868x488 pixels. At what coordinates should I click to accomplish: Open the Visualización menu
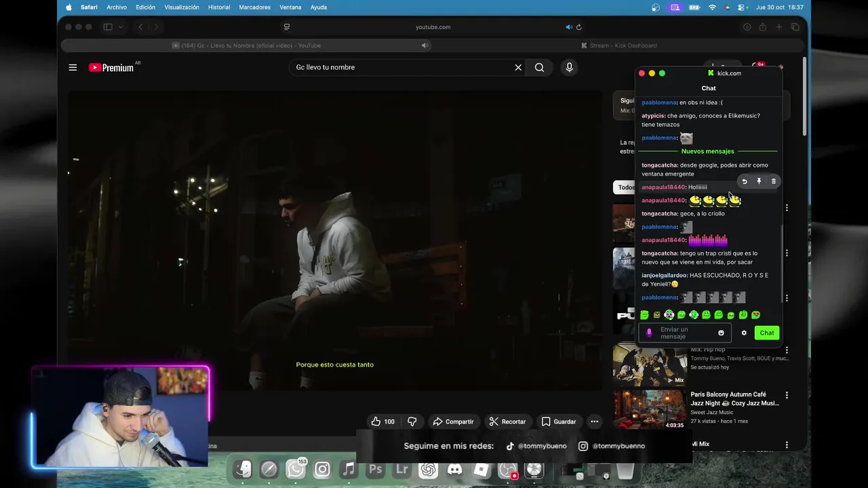tap(182, 7)
